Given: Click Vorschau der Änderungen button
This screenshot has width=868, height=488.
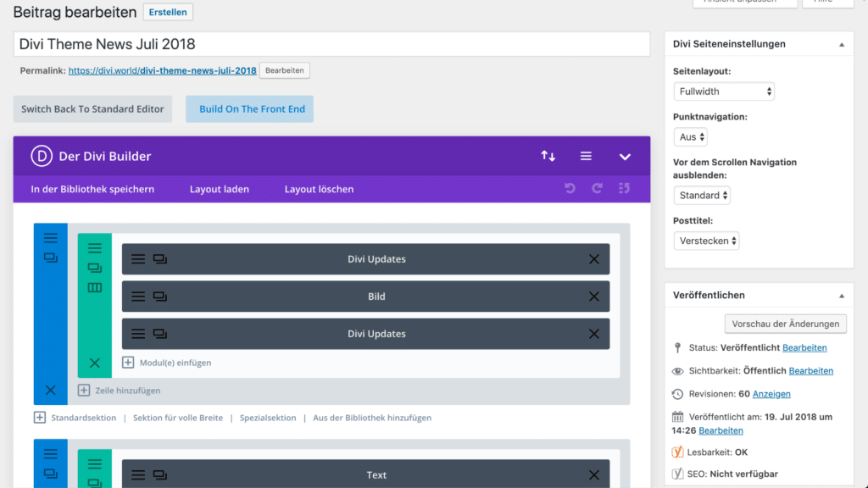Looking at the screenshot, I should click(x=785, y=324).
